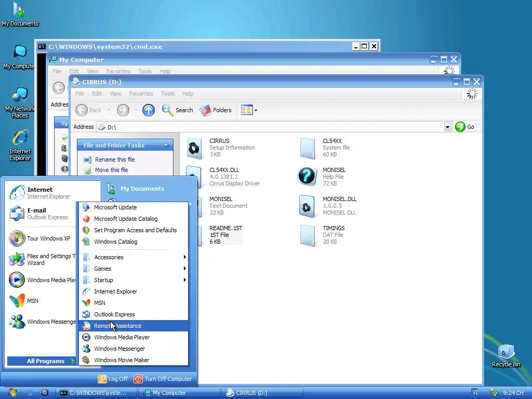Open Windows Catalog in programs menu
This screenshot has width=532, height=399.
(x=134, y=242)
